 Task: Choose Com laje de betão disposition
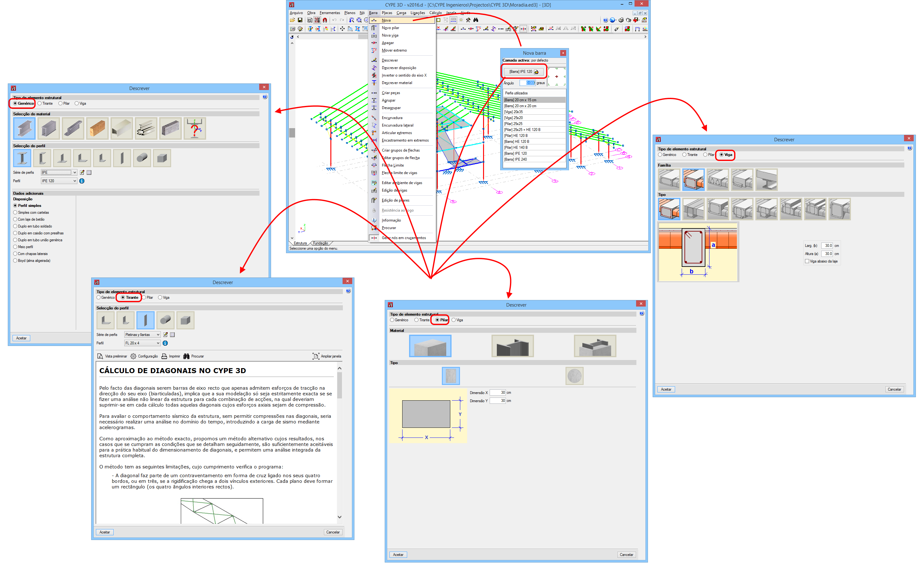click(x=29, y=220)
